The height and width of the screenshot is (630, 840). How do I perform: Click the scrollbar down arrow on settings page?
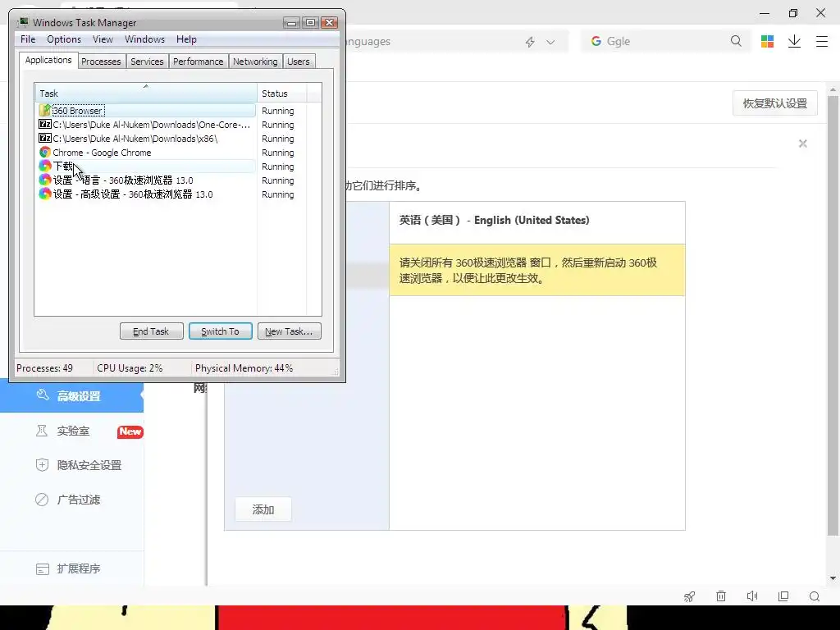coord(833,578)
